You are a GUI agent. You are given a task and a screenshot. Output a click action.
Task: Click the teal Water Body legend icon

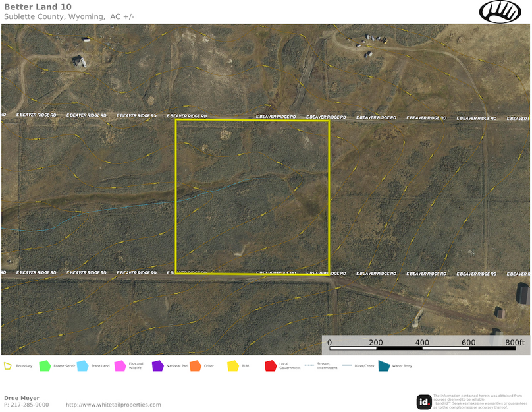(x=384, y=365)
